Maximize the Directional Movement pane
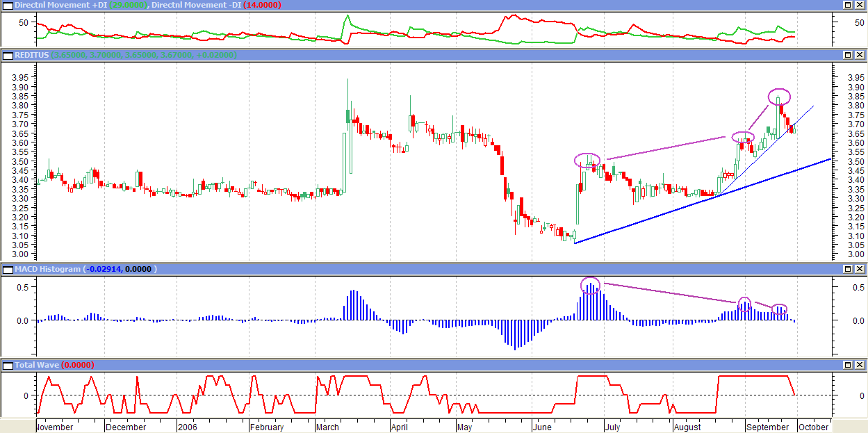The width and height of the screenshot is (868, 433). 849,5
